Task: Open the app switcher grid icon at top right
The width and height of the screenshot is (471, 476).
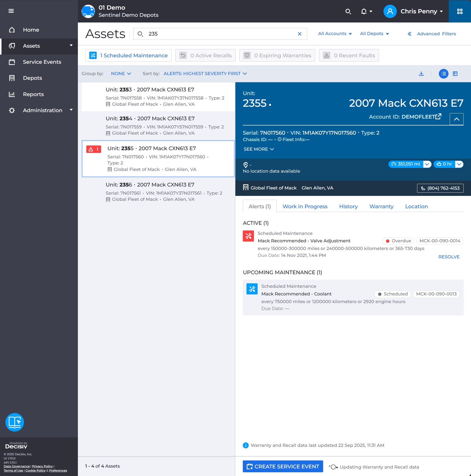Action: [x=460, y=11]
